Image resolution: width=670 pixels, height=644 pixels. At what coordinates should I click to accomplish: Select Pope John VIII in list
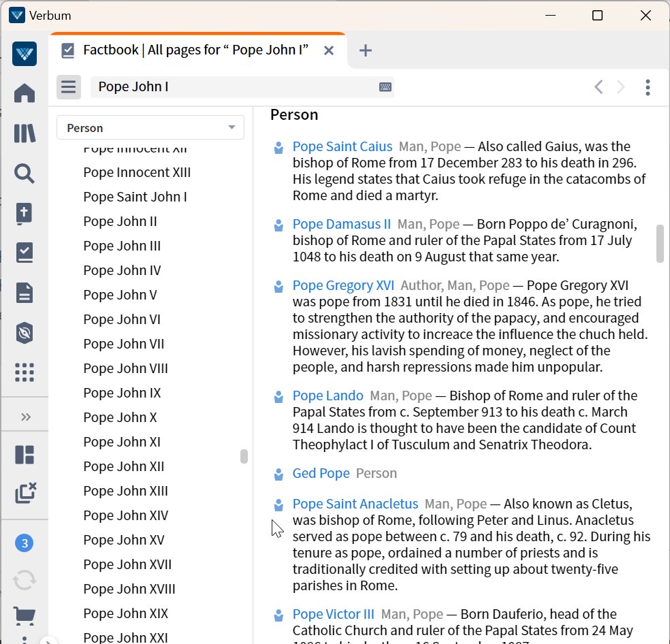tap(125, 368)
